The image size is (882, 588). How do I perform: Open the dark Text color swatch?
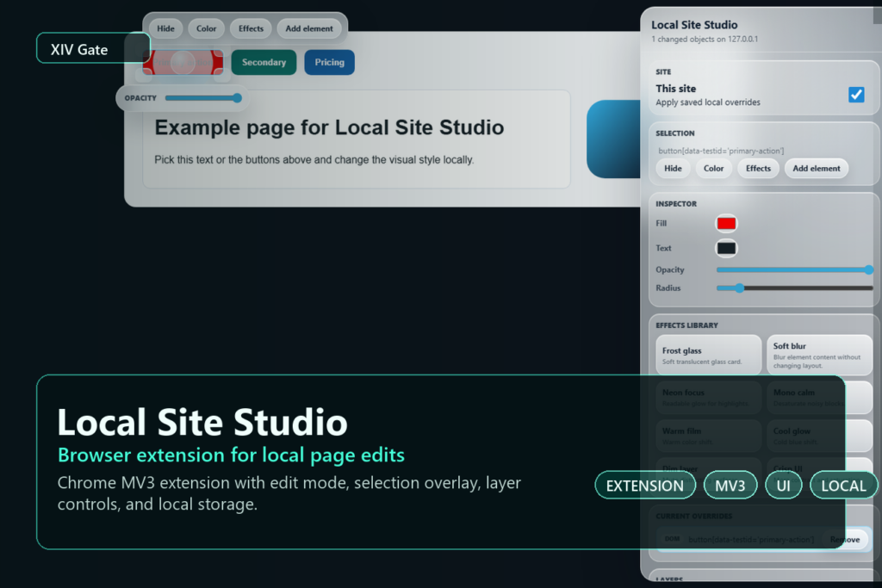pyautogui.click(x=726, y=248)
